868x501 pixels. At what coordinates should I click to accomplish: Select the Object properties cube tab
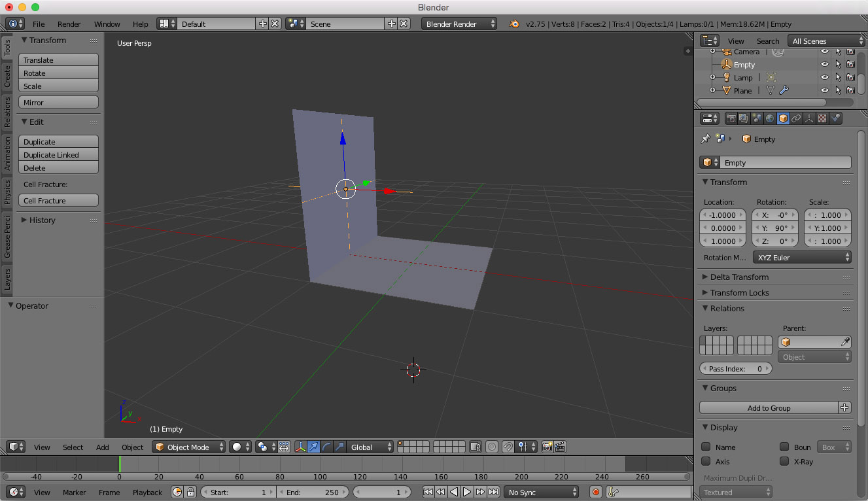[x=783, y=118]
